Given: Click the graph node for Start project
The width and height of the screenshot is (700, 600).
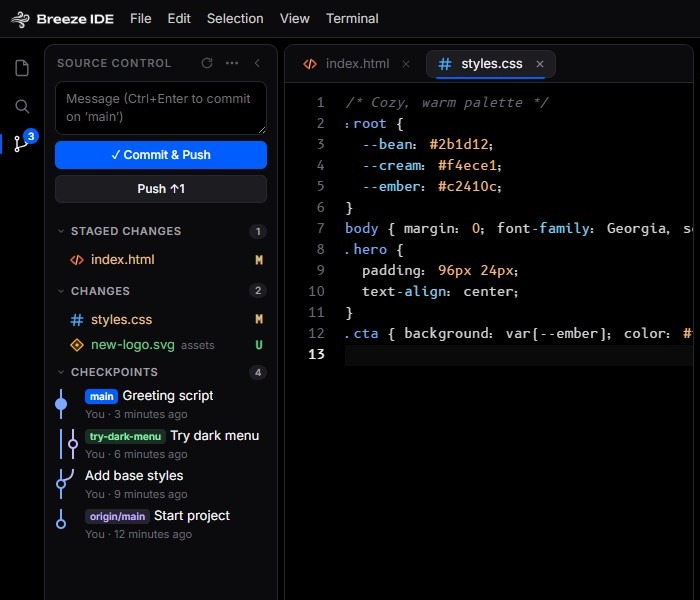Looking at the screenshot, I should [61, 524].
